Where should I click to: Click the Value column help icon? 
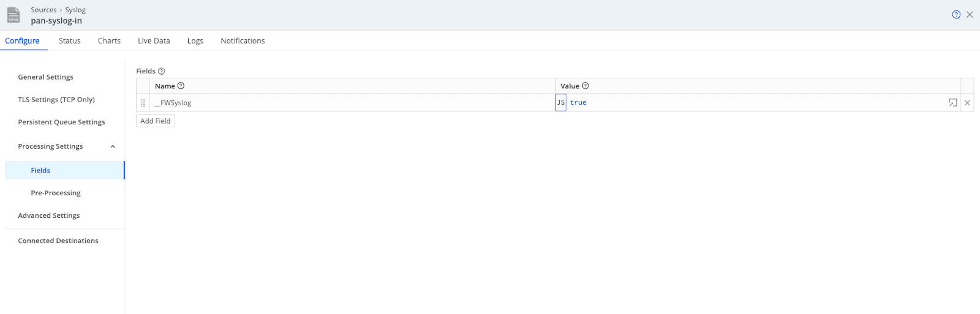[x=585, y=86]
